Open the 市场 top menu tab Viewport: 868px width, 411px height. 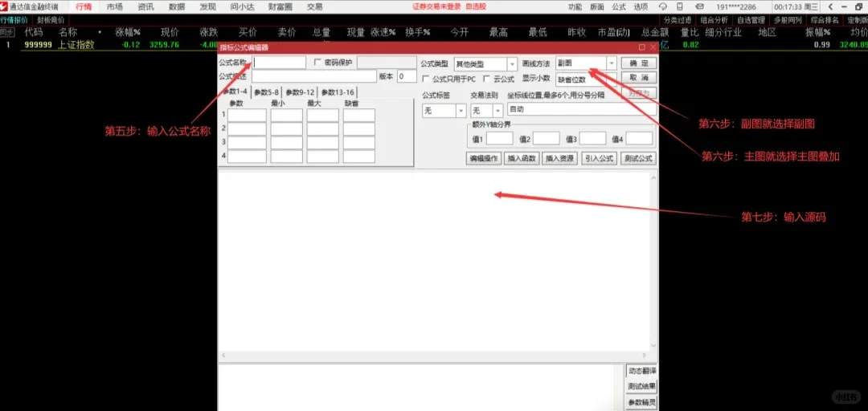coord(115,6)
